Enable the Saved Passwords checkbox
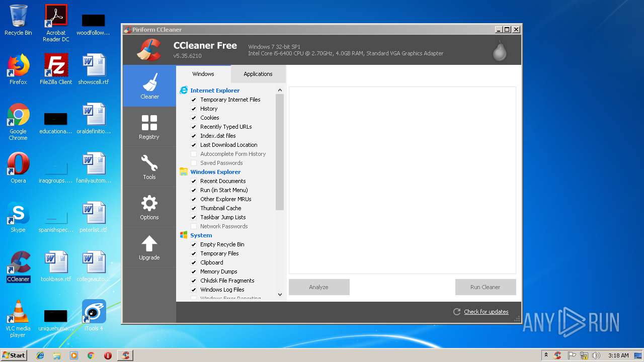This screenshot has height=362, width=644. 194,163
